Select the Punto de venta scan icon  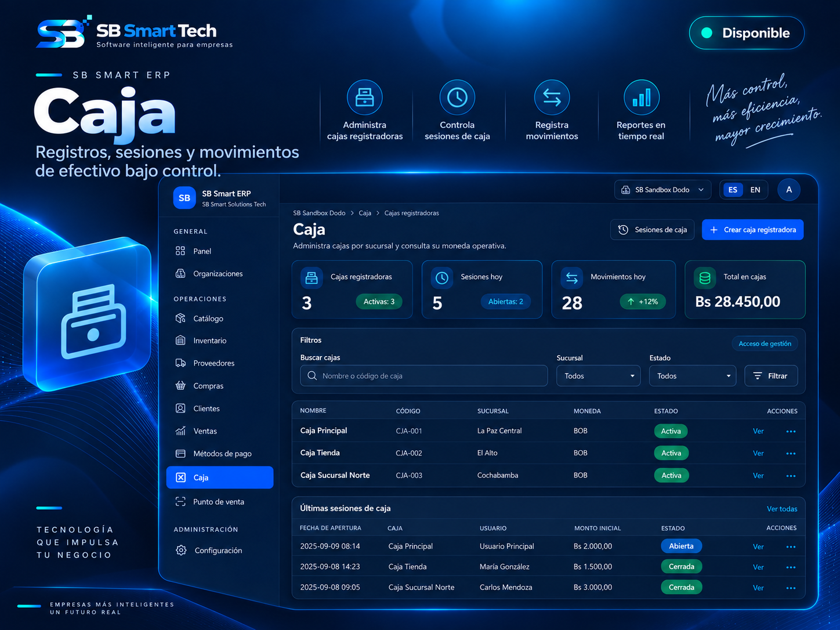pyautogui.click(x=180, y=502)
